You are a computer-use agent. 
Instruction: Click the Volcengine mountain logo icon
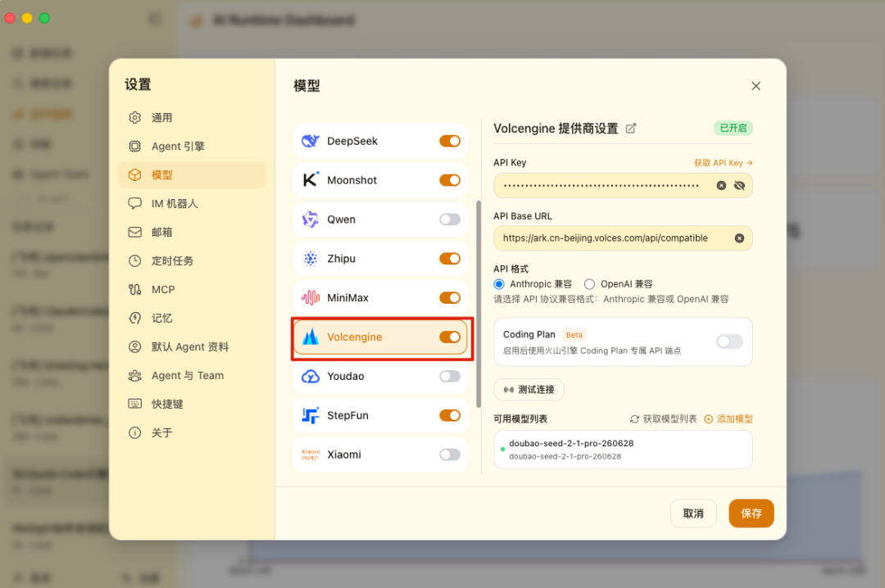311,337
